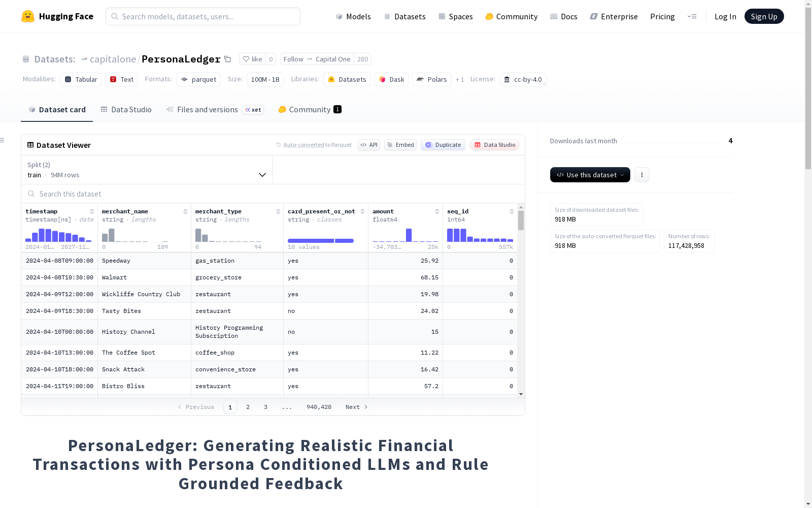Focus the main search models field
Image resolution: width=812 pixels, height=508 pixels.
[203, 16]
